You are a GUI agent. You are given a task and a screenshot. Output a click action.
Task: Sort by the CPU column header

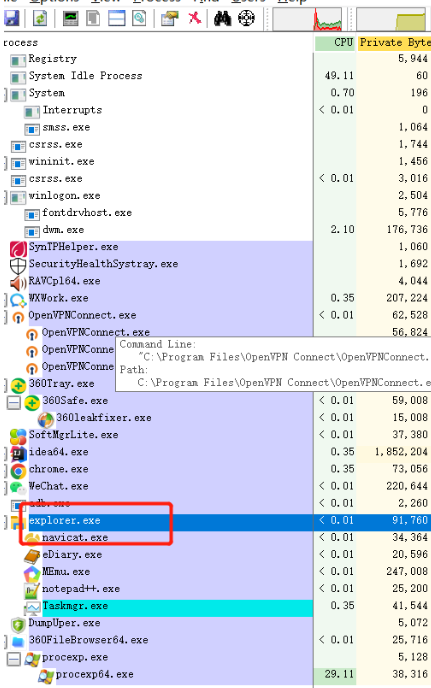point(334,43)
